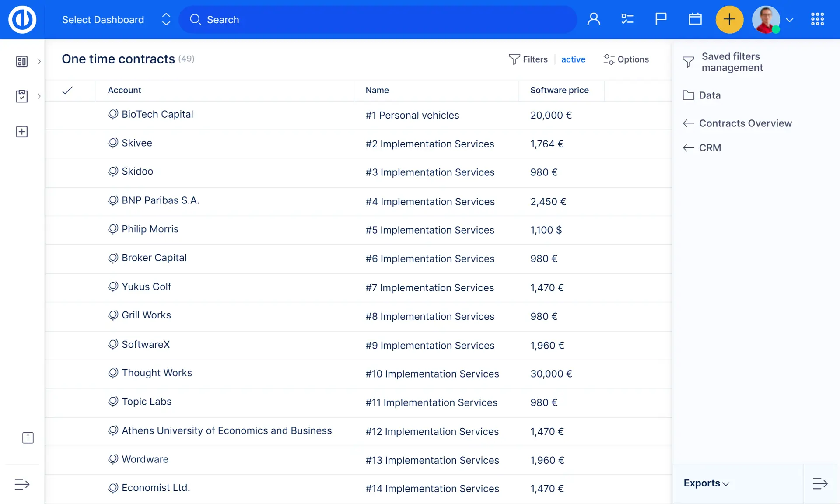Screen dimensions: 840x504
Task: Collapse the right panel with arrow icon
Action: coord(820,483)
